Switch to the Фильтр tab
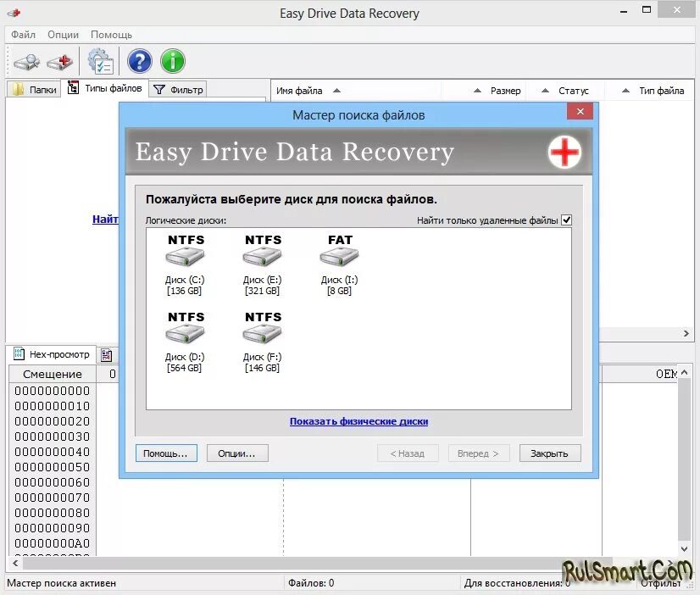The image size is (700, 595). pos(178,89)
